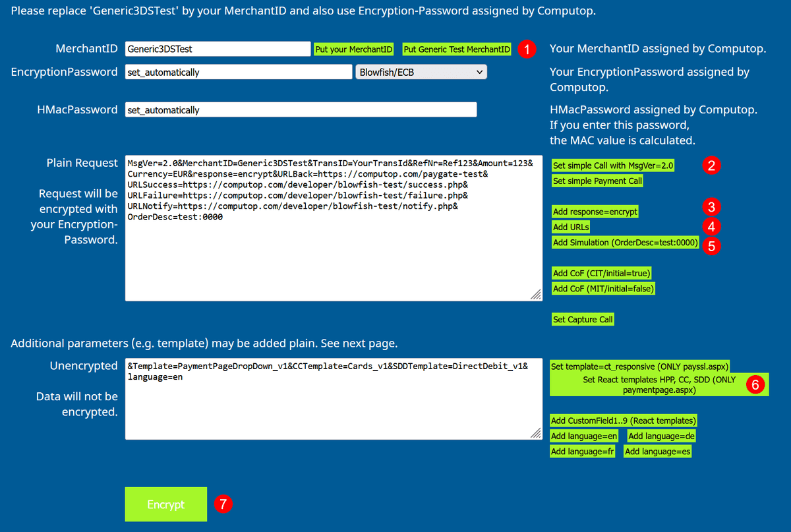Click the 'Set Capture Call' button
791x532 pixels.
pos(583,320)
